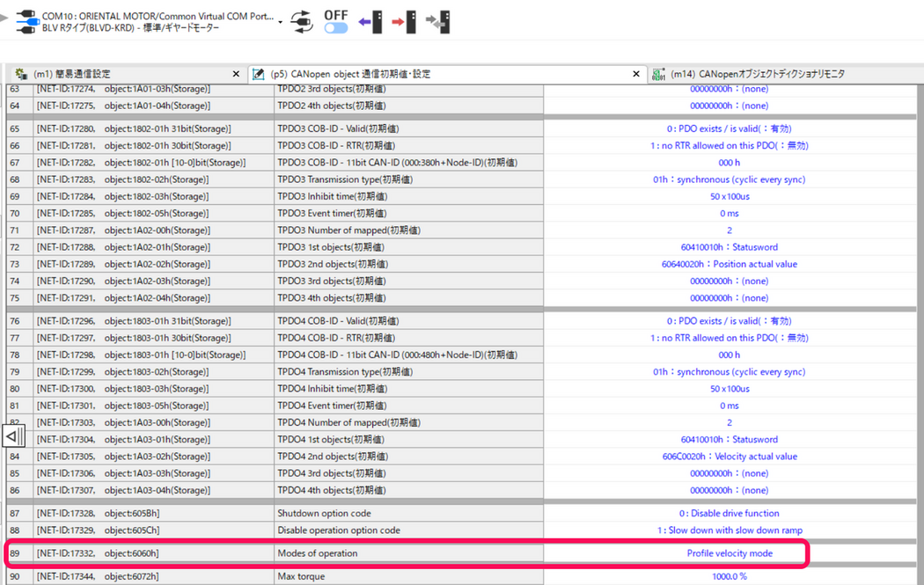The width and height of the screenshot is (924, 585).
Task: Switch to the (m14) CANopen object dictionary monitor tab
Action: [757, 74]
